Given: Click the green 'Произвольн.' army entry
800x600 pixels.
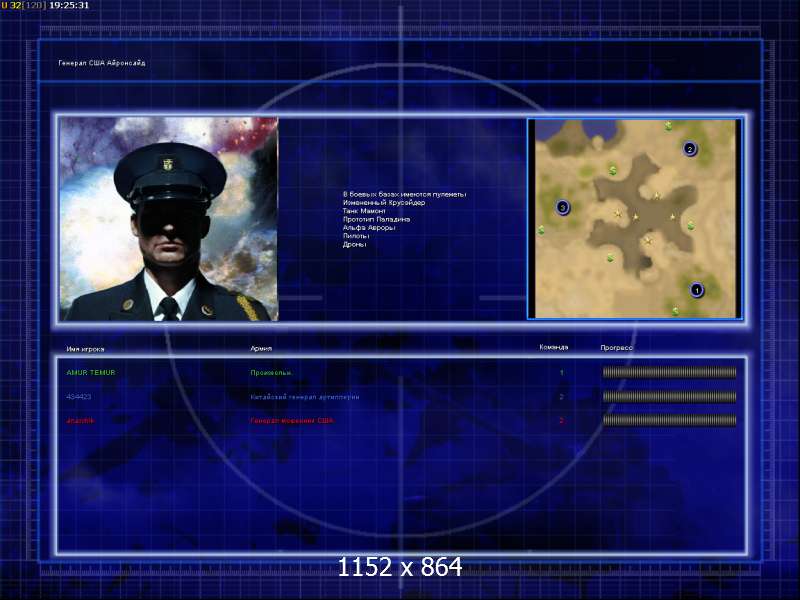Looking at the screenshot, I should (271, 372).
